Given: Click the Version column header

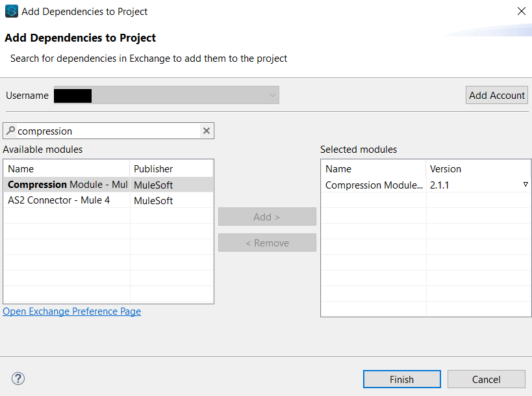Looking at the screenshot, I should (x=478, y=169).
